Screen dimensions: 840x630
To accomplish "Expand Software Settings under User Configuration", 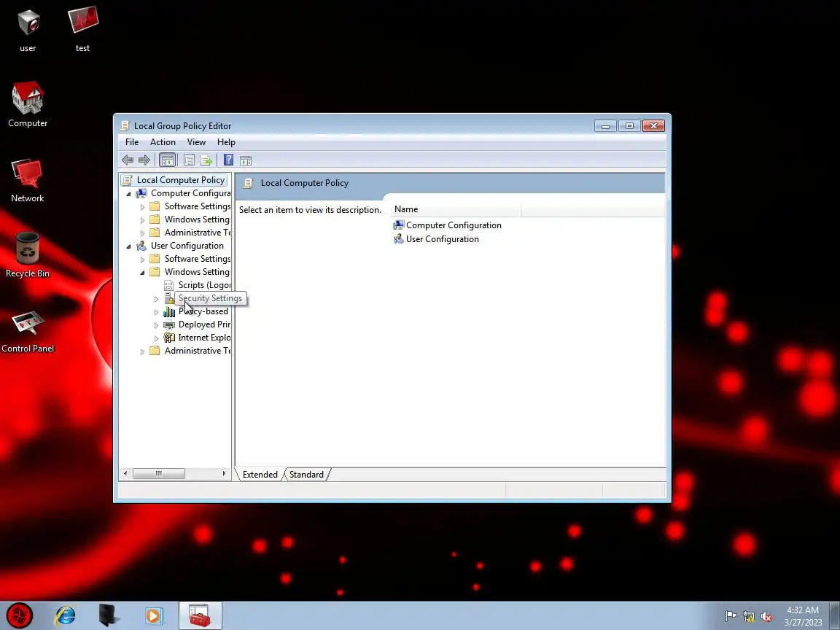I will pyautogui.click(x=142, y=260).
